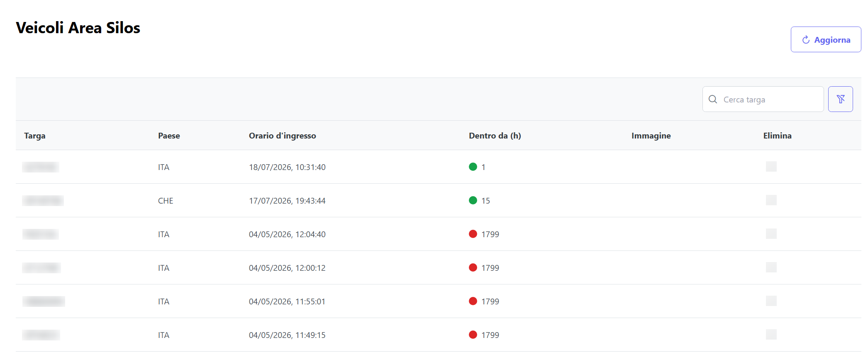Clear filters with the funnel icon button
This screenshot has height=362, width=868.
(x=840, y=99)
